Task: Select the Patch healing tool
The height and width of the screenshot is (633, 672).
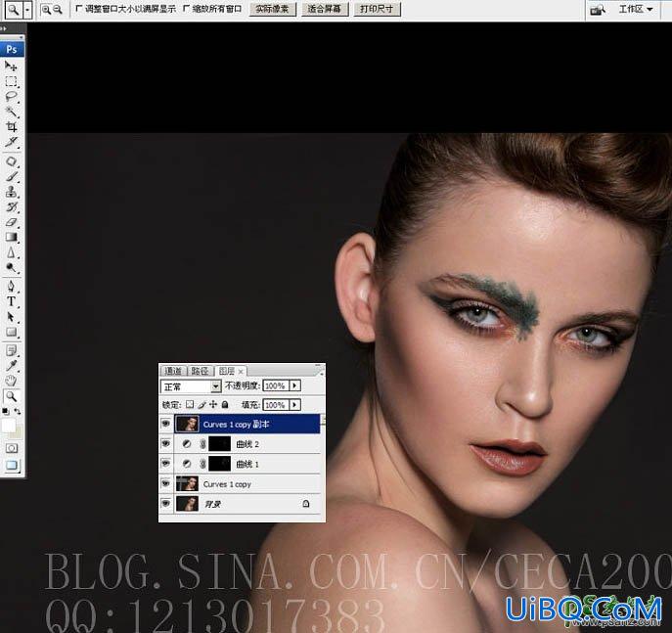Action: [x=11, y=161]
